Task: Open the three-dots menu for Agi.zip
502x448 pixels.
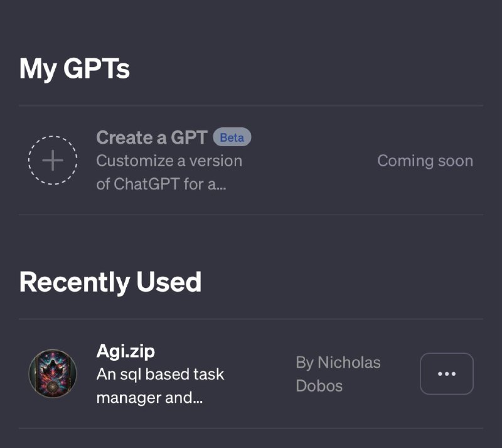Action: pos(446,374)
